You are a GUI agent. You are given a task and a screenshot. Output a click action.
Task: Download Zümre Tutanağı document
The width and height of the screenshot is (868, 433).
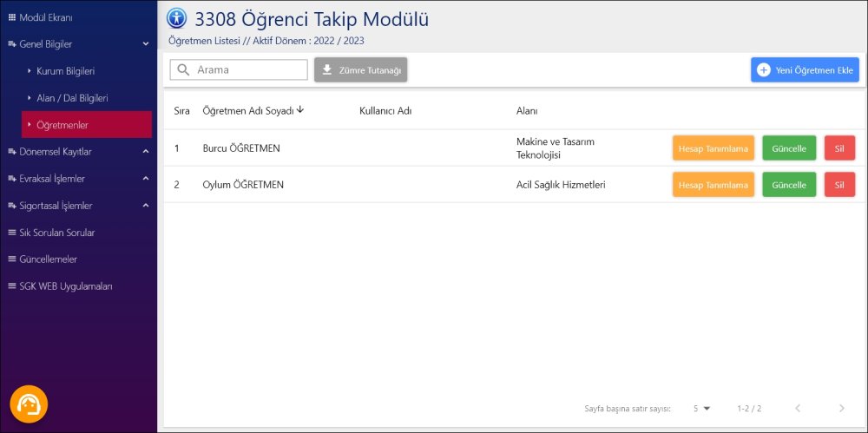(361, 70)
